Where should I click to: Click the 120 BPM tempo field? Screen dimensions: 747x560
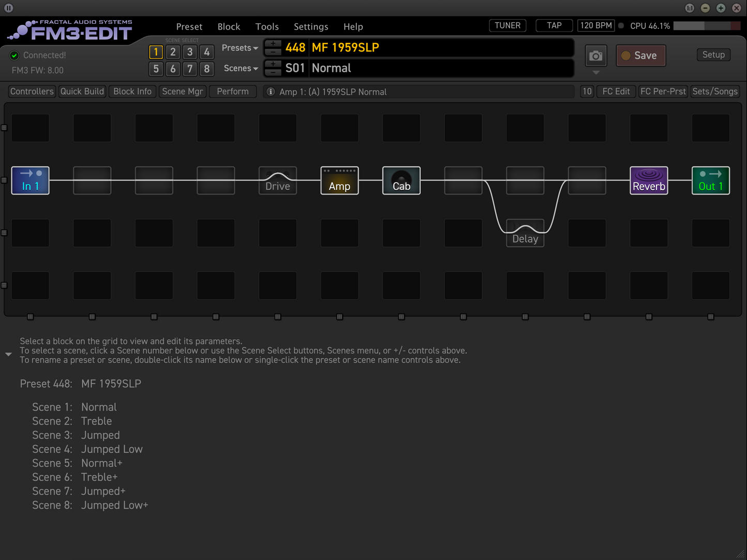596,25
